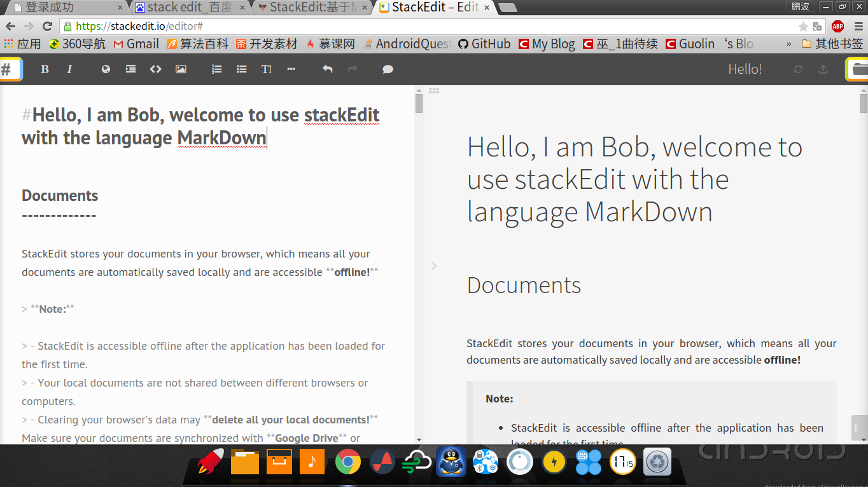The width and height of the screenshot is (868, 487).
Task: Create a bulleted list
Action: pyautogui.click(x=241, y=69)
